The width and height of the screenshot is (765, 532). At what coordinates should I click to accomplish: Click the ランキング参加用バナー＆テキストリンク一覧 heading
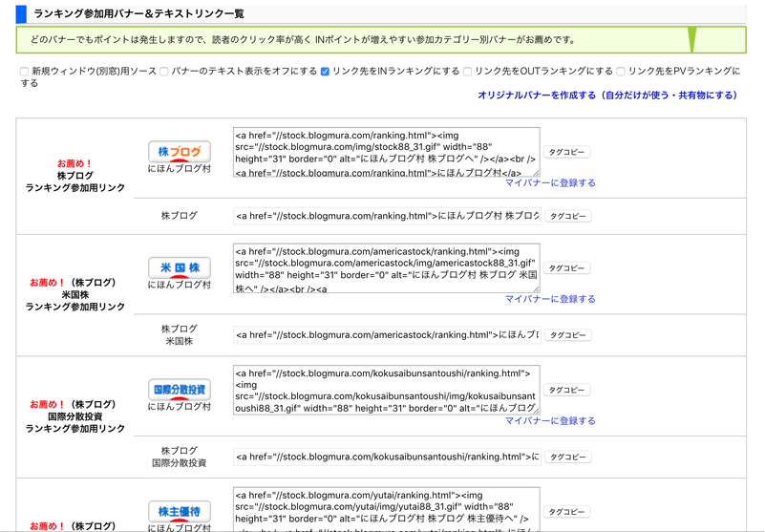[x=139, y=13]
